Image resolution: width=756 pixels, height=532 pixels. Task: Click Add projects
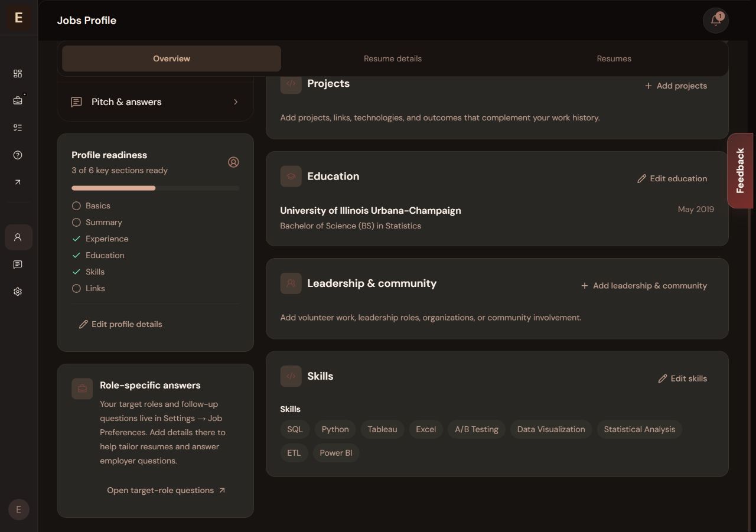(x=676, y=86)
